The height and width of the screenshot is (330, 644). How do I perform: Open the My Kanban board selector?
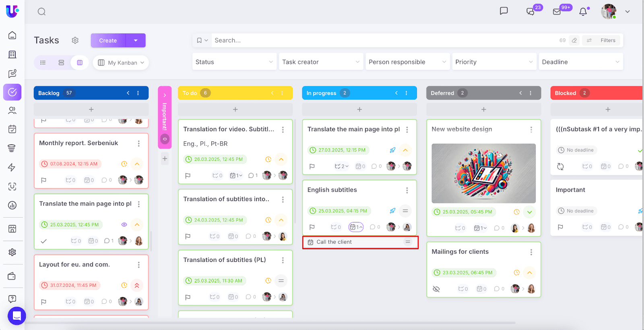click(x=121, y=62)
